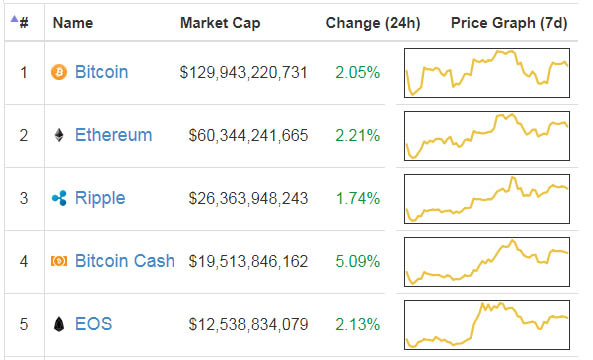
Task: Open the Ripple coin page link
Action: pos(100,198)
